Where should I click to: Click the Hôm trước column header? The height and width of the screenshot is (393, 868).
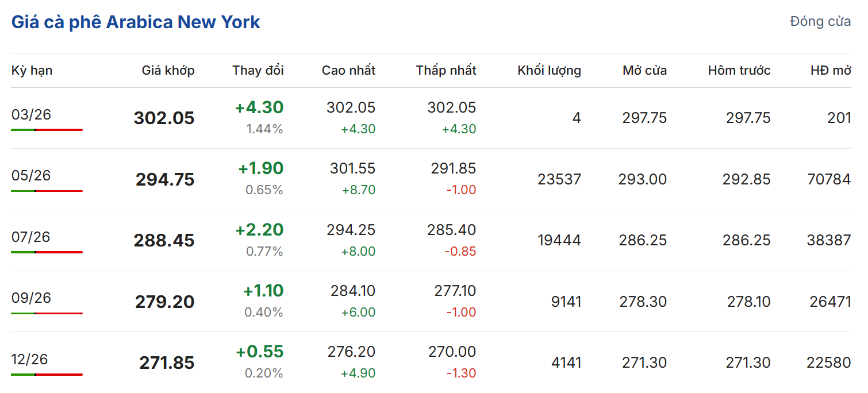click(x=739, y=71)
